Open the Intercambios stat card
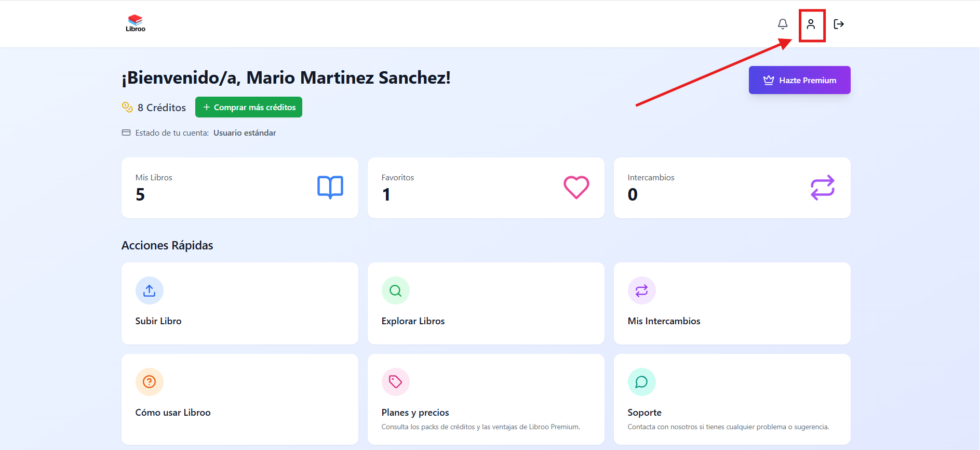This screenshot has width=980, height=450. [x=732, y=188]
